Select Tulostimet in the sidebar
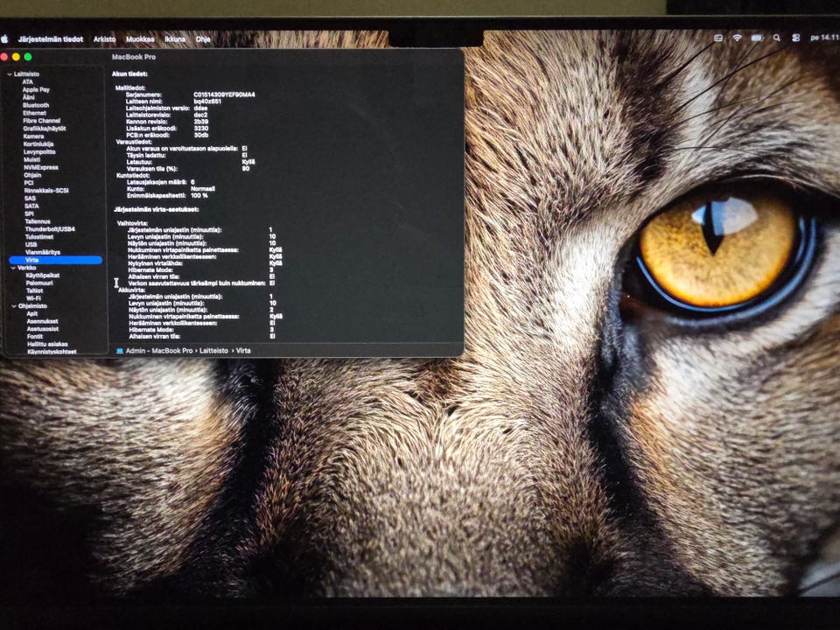 click(x=39, y=237)
